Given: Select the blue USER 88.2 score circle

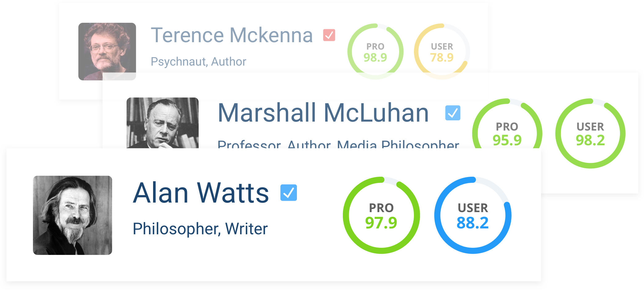Looking at the screenshot, I should (473, 215).
